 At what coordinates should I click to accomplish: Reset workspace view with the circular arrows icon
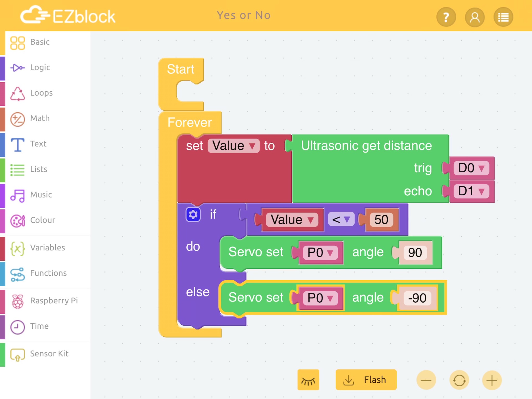point(459,381)
